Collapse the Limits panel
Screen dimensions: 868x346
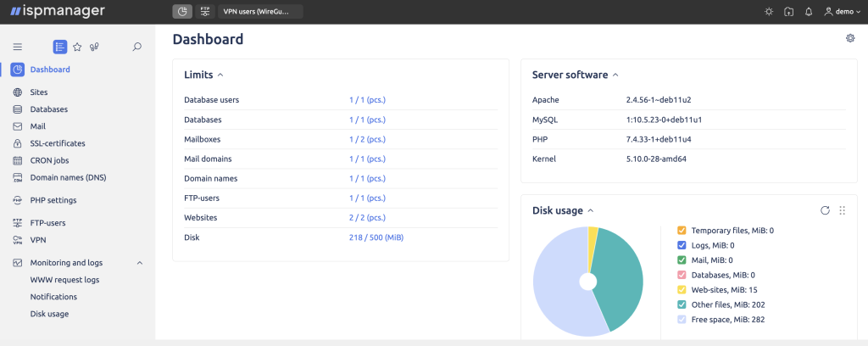coord(220,75)
